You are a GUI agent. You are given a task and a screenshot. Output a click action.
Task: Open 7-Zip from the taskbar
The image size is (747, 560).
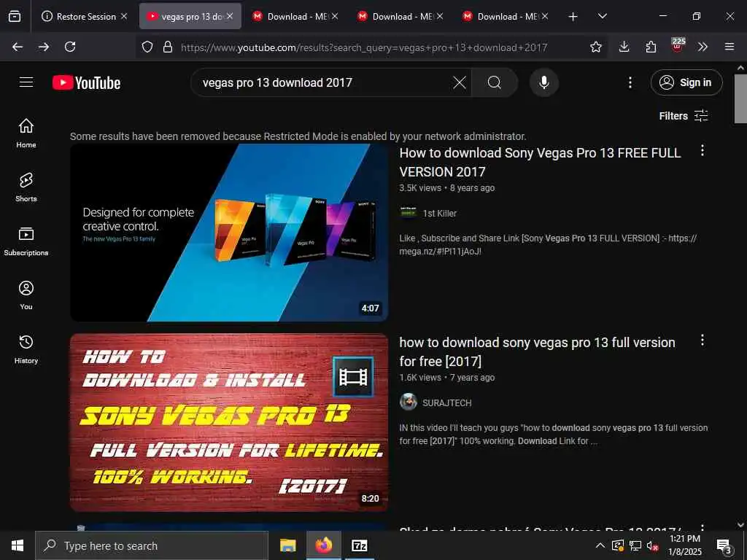click(359, 545)
